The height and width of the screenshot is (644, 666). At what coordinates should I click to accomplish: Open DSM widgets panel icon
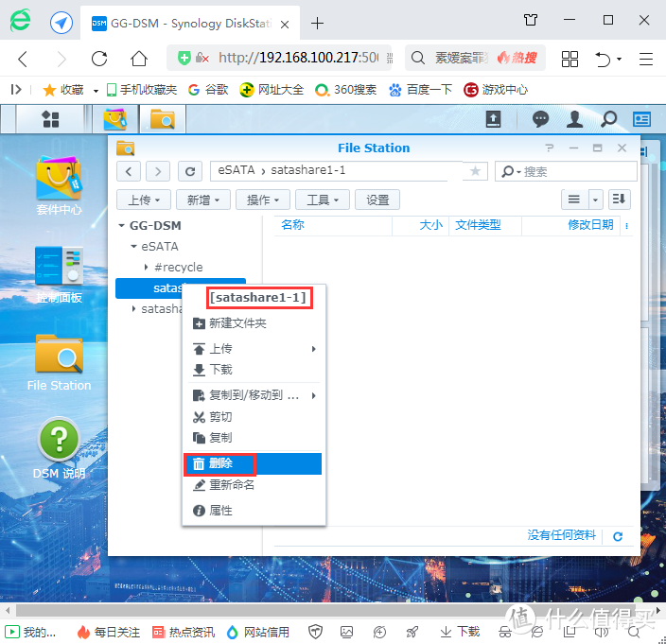(641, 119)
